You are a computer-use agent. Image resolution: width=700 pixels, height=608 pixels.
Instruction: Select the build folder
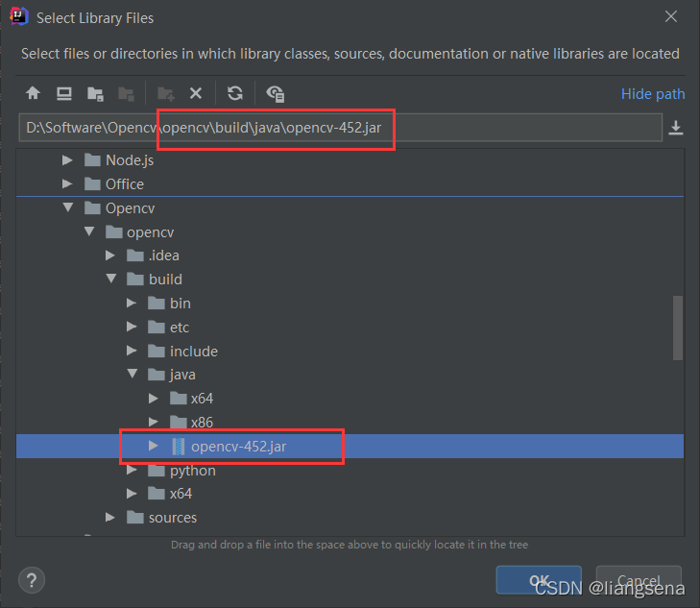click(x=165, y=280)
